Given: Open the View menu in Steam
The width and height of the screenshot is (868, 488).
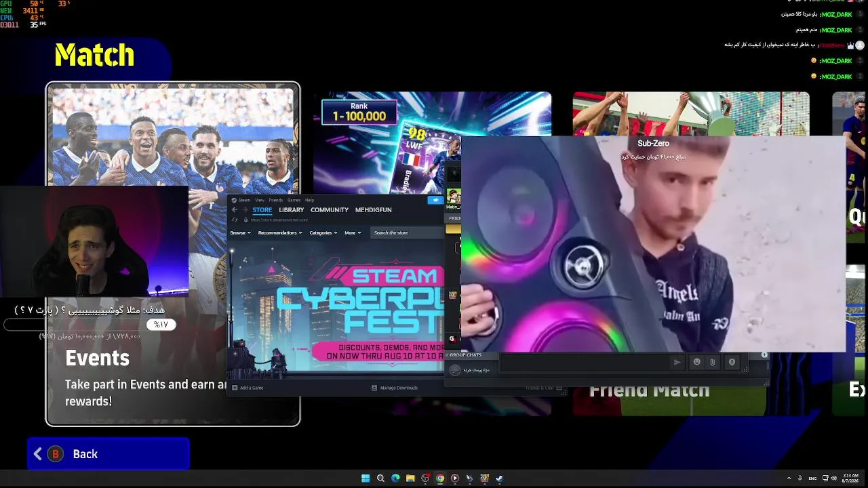Looking at the screenshot, I should (260, 200).
